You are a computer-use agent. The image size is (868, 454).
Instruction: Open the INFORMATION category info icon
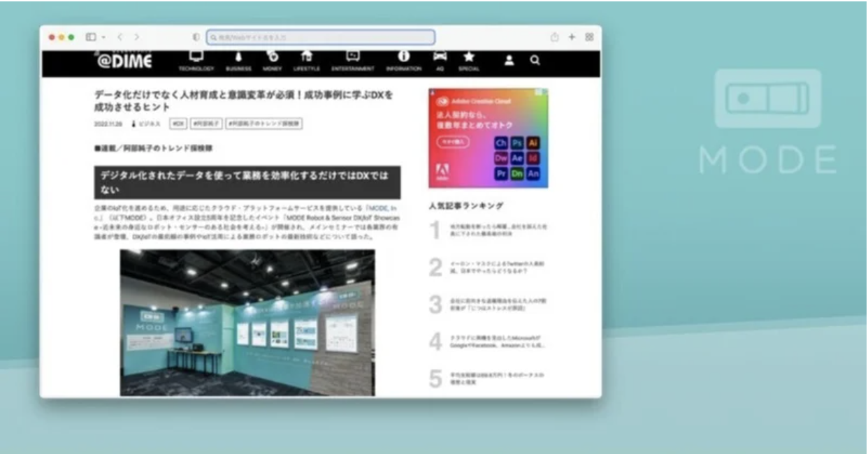[403, 57]
